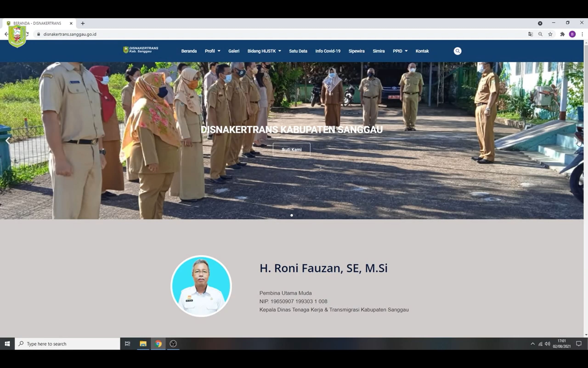Open the Info Covid-19 menu item

tap(328, 51)
